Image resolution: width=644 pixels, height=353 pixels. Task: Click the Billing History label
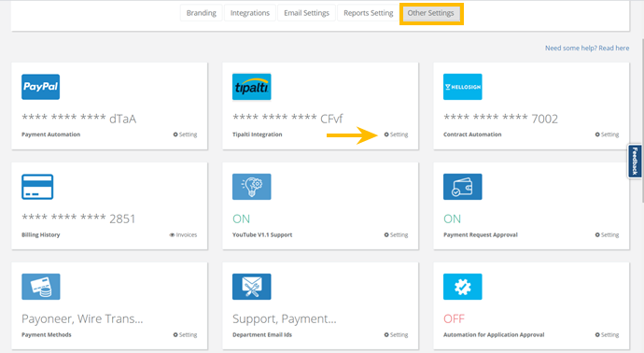[x=41, y=234]
